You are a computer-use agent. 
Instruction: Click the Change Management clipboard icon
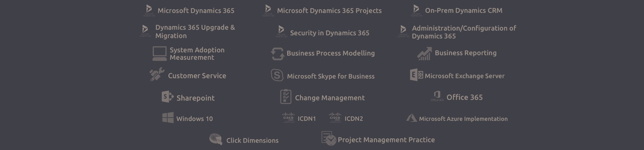click(286, 97)
